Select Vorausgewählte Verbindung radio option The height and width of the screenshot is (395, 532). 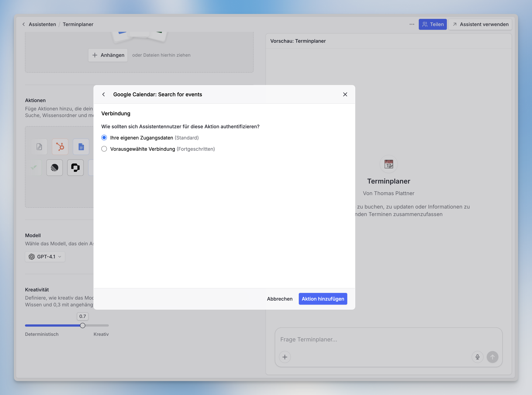[104, 149]
